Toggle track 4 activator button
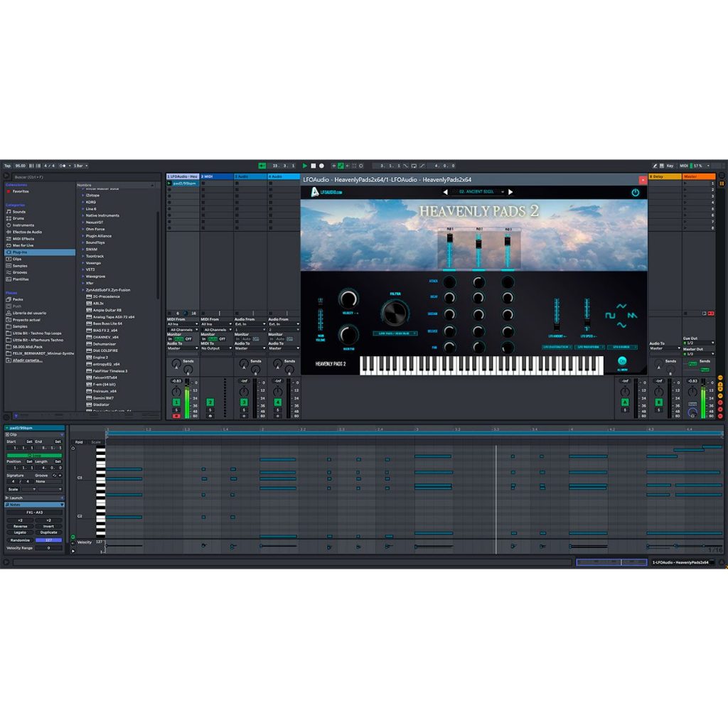728x728 pixels. click(x=278, y=402)
